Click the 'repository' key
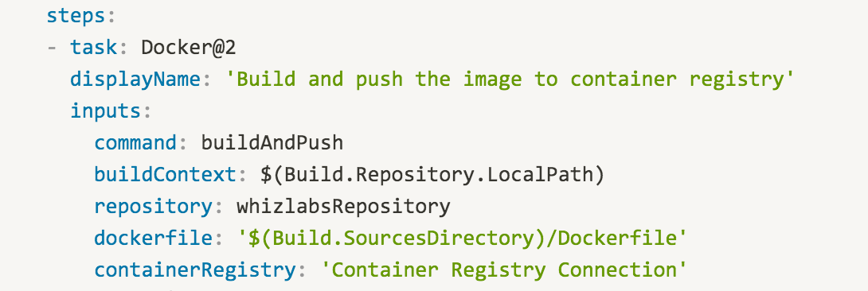Image resolution: width=868 pixels, height=291 pixels. [153, 207]
